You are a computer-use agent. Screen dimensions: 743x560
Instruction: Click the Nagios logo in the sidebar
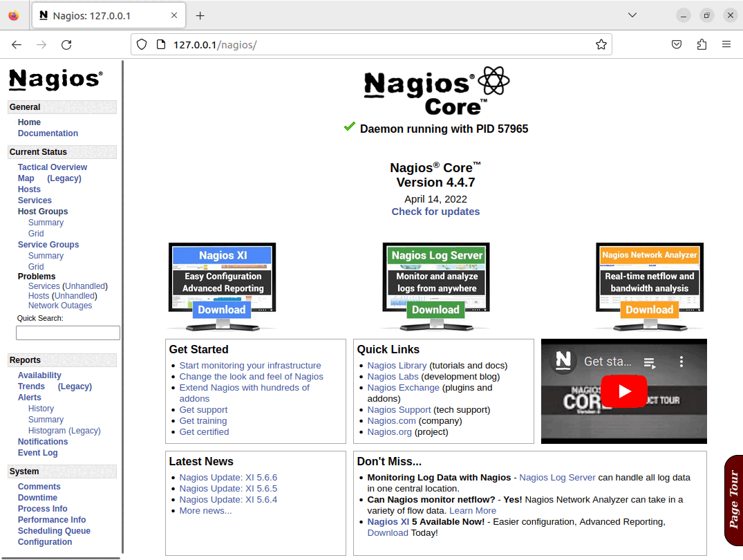(x=55, y=80)
